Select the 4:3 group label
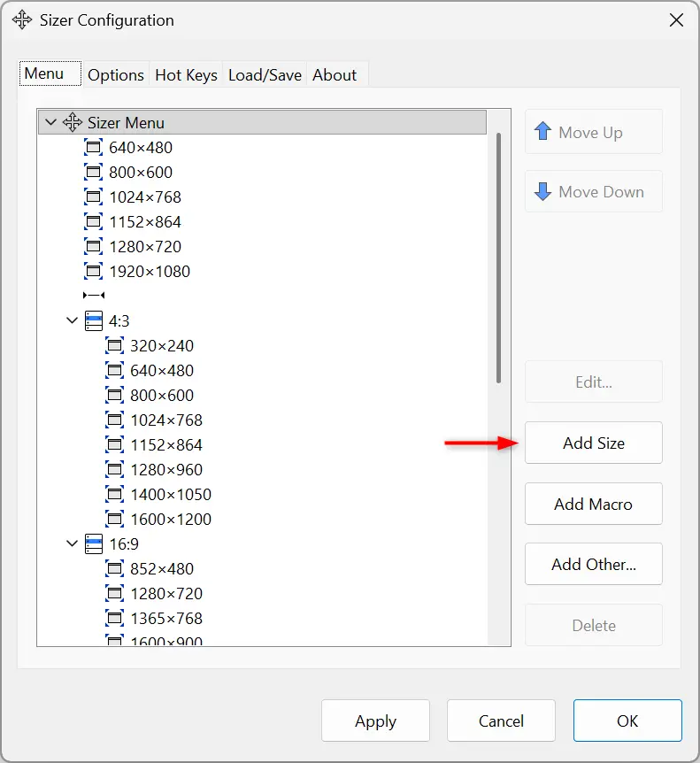 click(x=119, y=321)
